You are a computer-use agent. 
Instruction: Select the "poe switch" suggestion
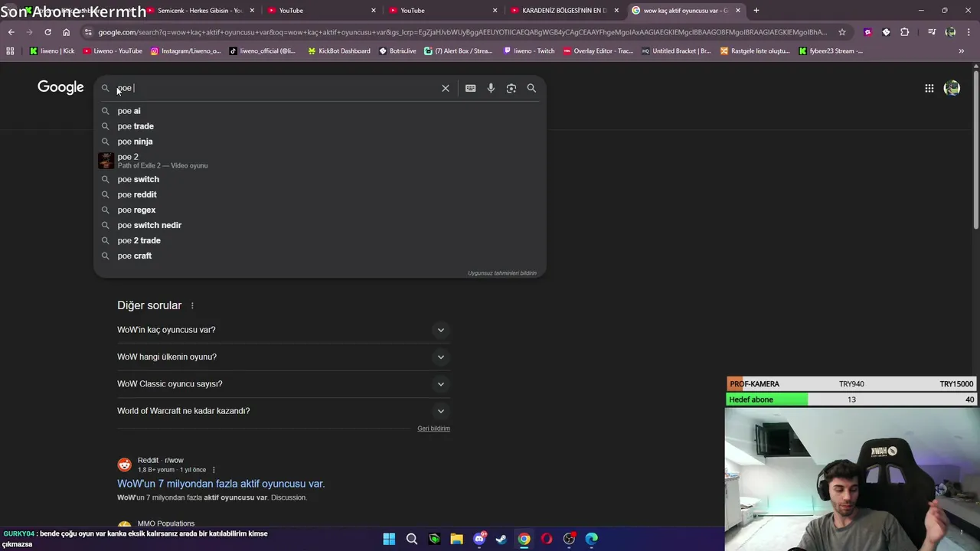320,179
